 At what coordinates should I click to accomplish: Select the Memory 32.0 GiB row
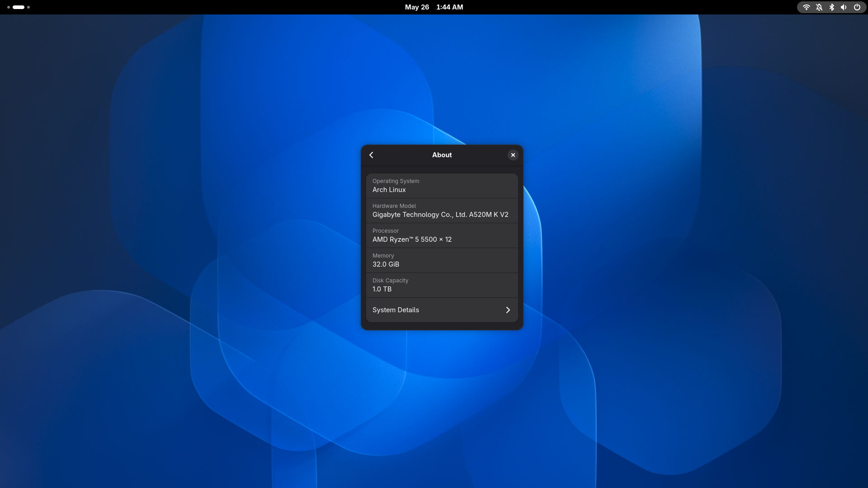coord(442,260)
